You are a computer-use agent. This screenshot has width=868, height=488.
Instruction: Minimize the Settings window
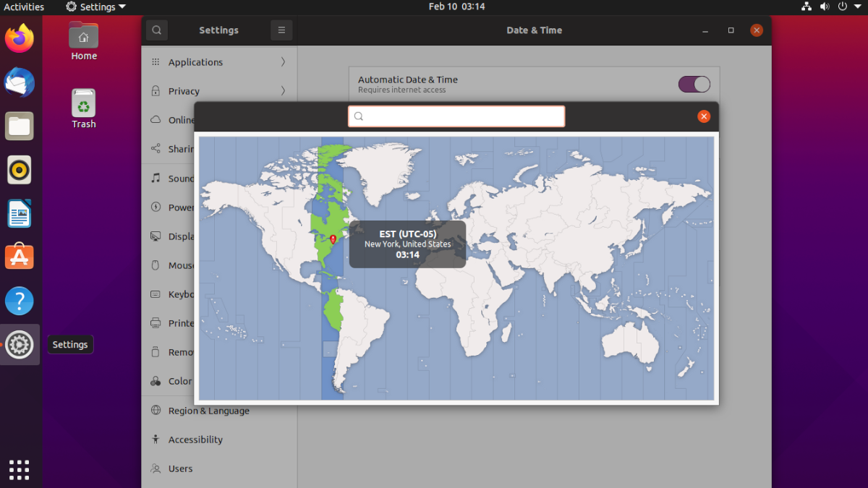tap(705, 30)
